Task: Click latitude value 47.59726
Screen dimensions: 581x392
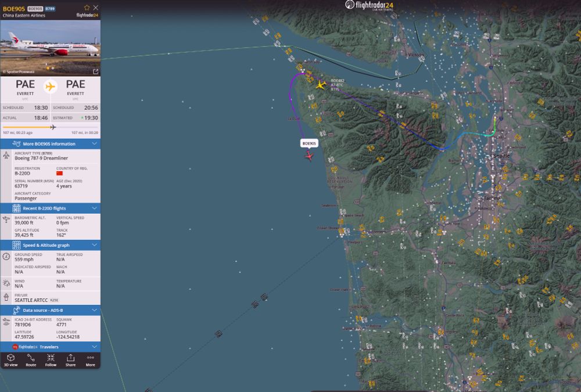Action: (24, 337)
